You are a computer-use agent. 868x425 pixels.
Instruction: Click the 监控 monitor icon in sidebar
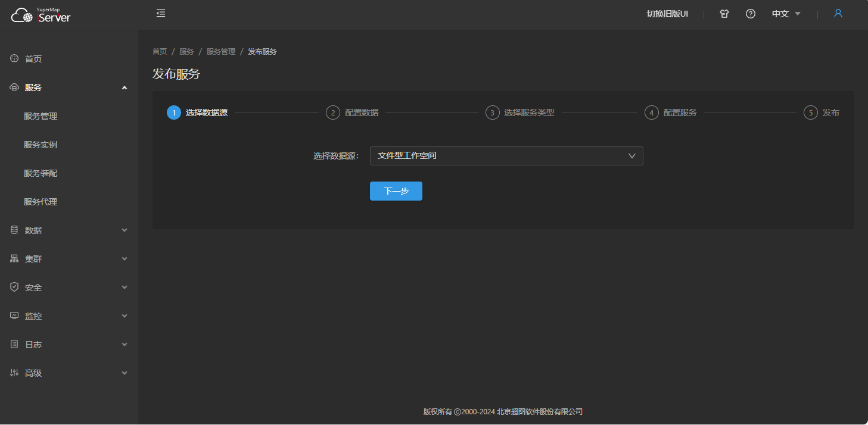pos(14,316)
